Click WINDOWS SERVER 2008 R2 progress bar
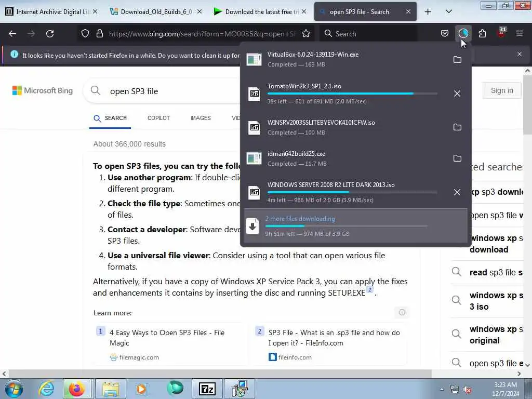The width and height of the screenshot is (532, 399). pos(352,192)
